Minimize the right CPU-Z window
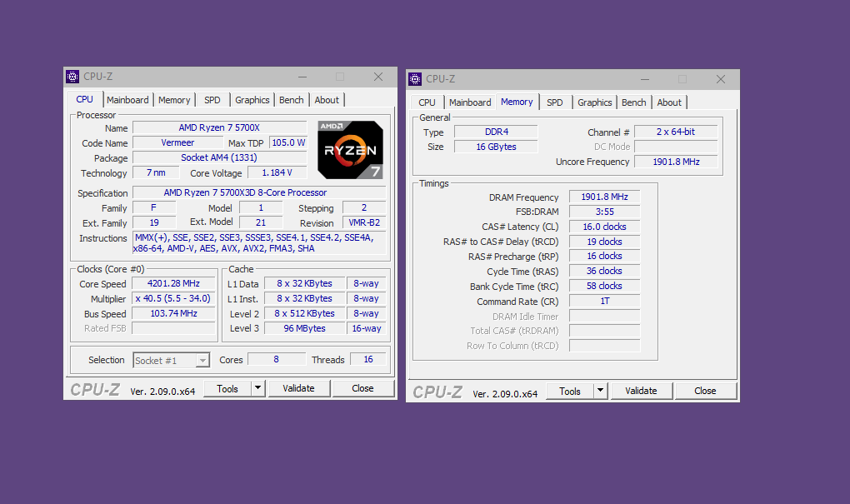Screen dimensions: 850x504 point(645,79)
